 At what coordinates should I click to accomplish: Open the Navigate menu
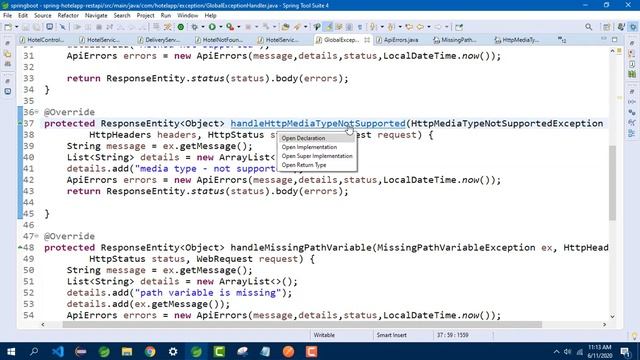tap(96, 16)
